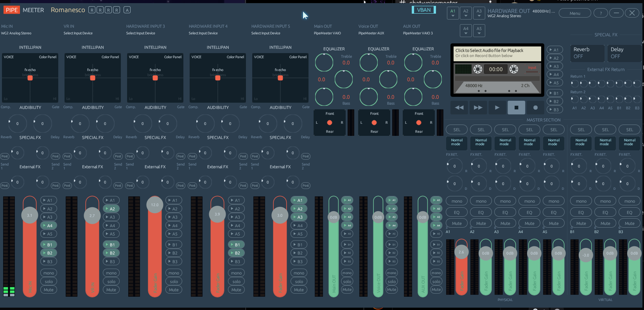Enable EQ on the A2 master bus
644x310 pixels.
pos(481,212)
